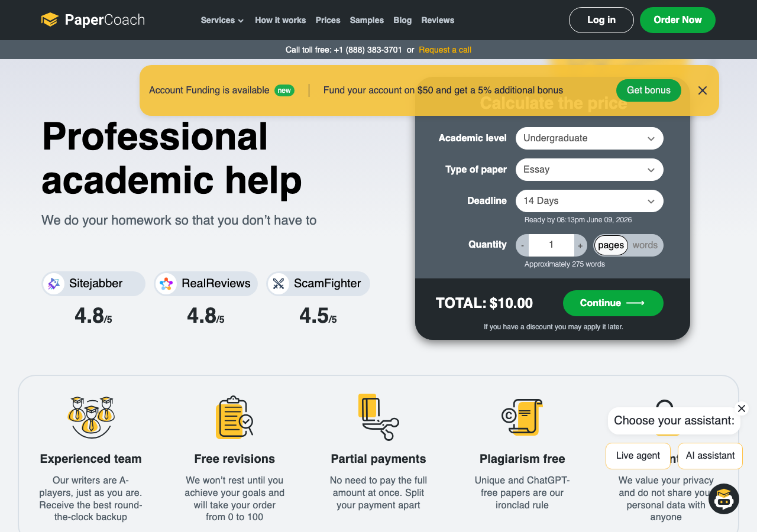Go to How it works
The height and width of the screenshot is (532, 757).
(x=280, y=20)
